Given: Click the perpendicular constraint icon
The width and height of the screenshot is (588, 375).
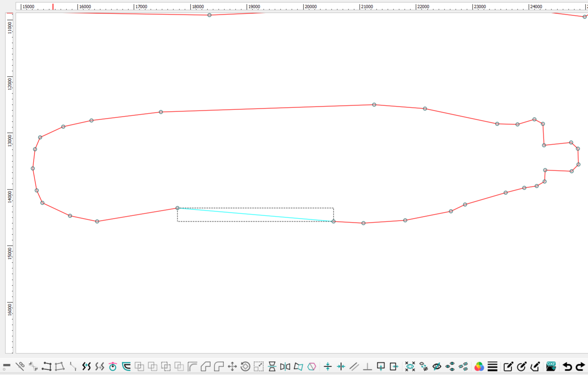Looking at the screenshot, I should pyautogui.click(x=367, y=366).
